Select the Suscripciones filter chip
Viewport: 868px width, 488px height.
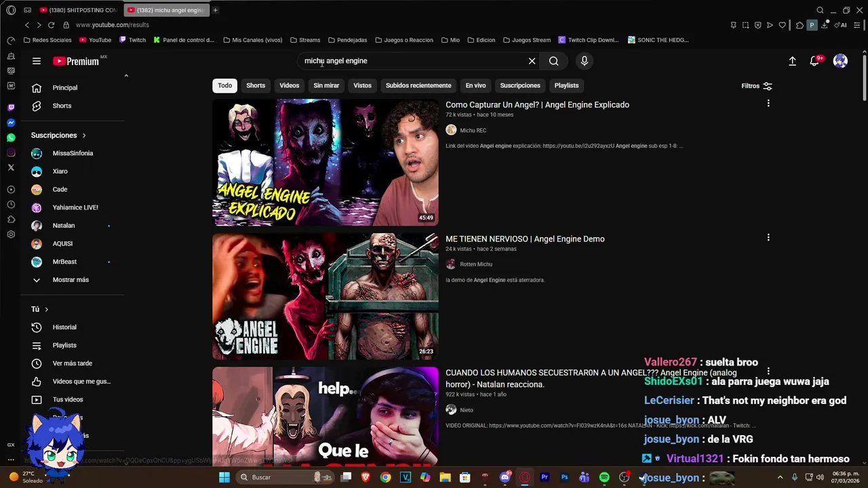pos(520,85)
